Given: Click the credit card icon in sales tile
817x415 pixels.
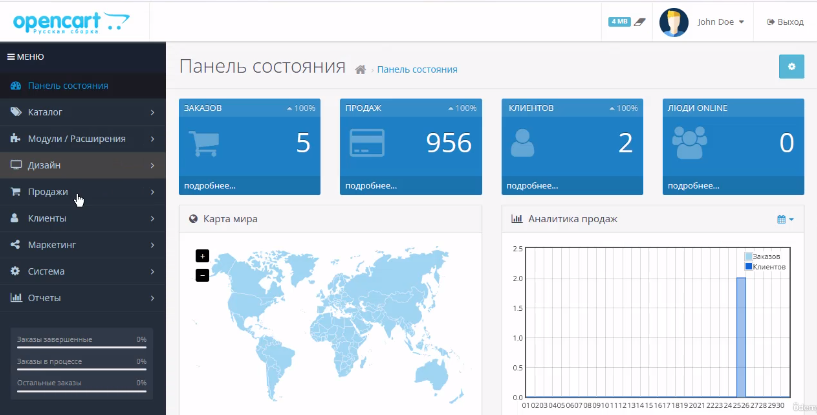Looking at the screenshot, I should 367,145.
